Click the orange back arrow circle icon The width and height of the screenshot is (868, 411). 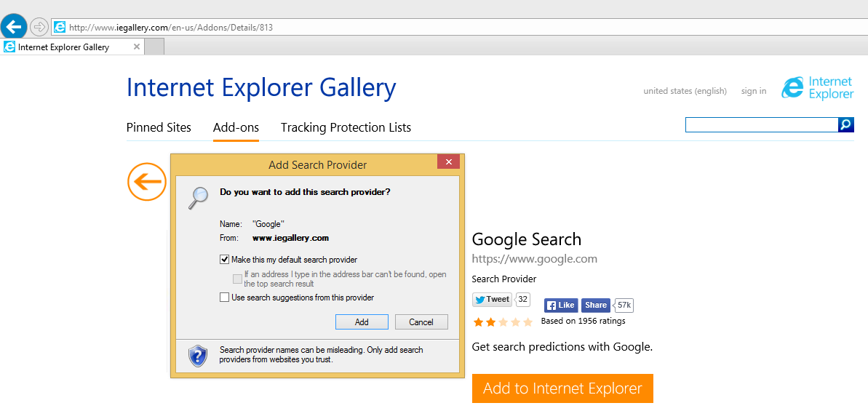[146, 182]
